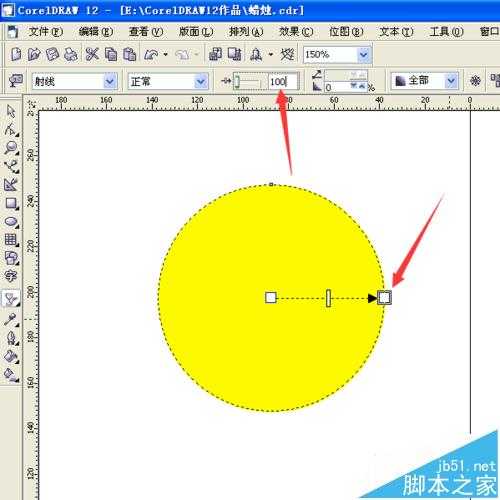Viewport: 500px width, 500px height.
Task: Open the 效果 menu
Action: pos(296,32)
